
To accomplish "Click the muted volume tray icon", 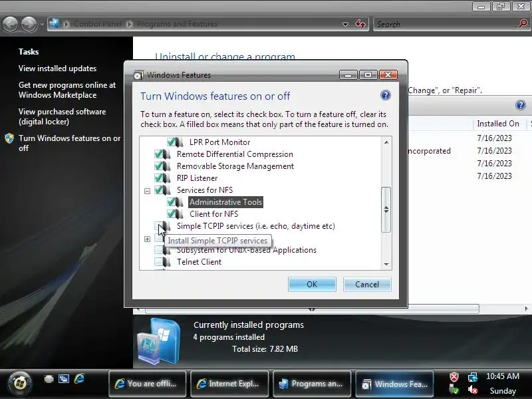I will coord(472,390).
